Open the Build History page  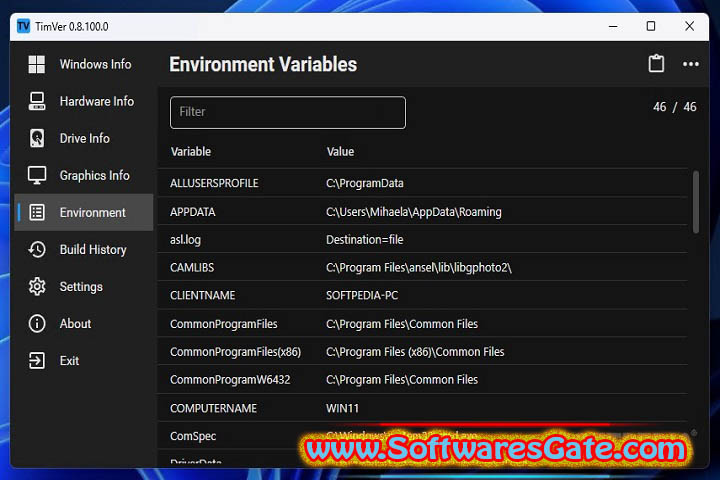tap(84, 249)
